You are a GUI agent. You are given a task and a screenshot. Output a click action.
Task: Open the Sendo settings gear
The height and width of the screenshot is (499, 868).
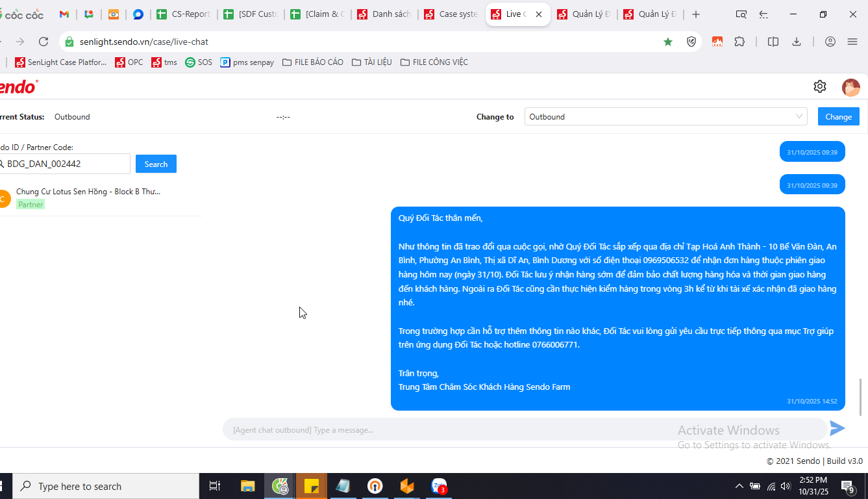point(820,86)
